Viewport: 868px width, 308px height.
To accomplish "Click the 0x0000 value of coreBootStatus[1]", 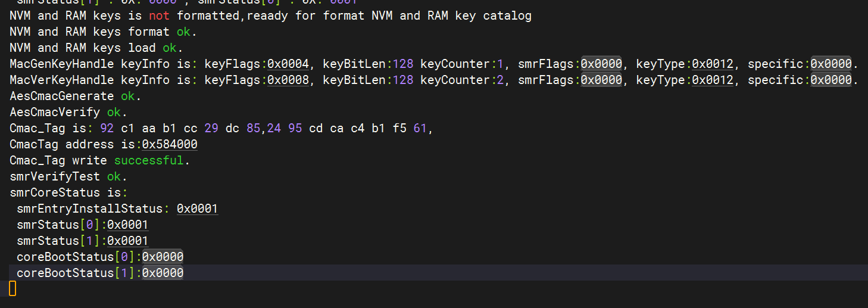I will 163,273.
